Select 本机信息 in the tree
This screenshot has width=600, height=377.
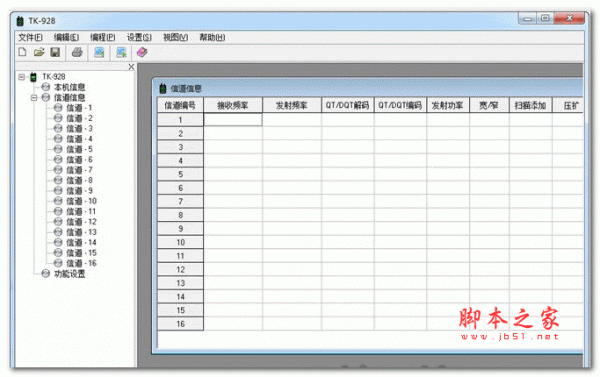click(x=69, y=87)
